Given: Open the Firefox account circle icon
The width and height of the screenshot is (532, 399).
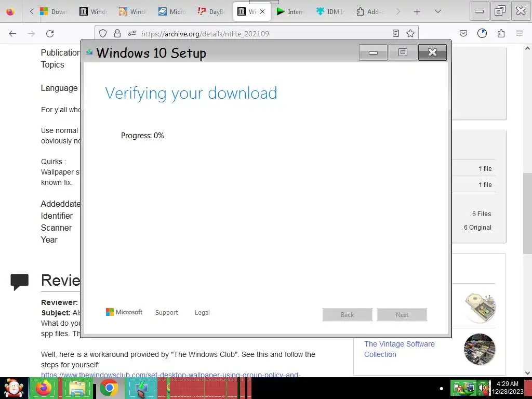Looking at the screenshot, I should click(x=482, y=33).
